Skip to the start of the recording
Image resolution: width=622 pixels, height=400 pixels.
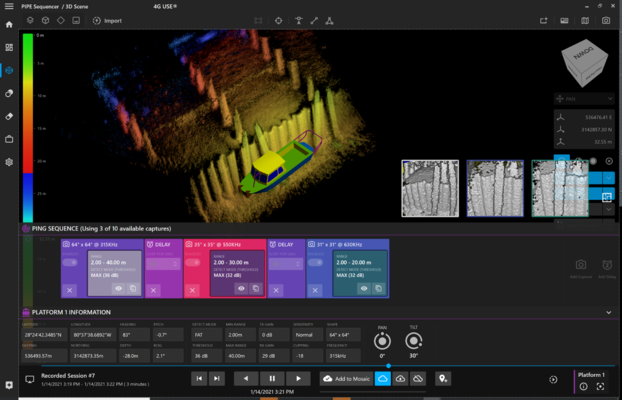198,379
